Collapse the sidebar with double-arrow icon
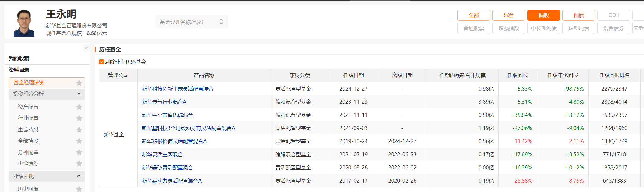Viewport: 644px width, 192px height. tap(87, 48)
